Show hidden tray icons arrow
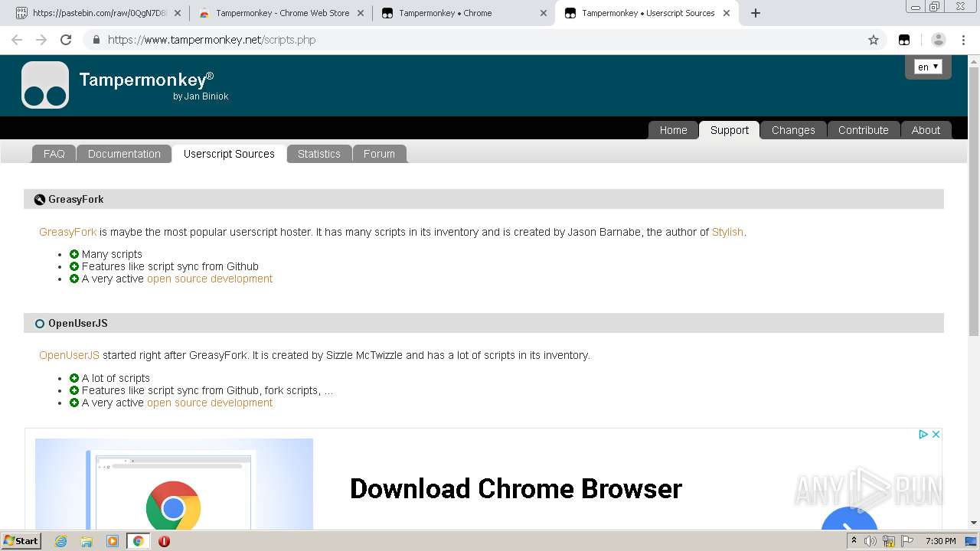Viewport: 980px width, 551px height. pos(854,541)
